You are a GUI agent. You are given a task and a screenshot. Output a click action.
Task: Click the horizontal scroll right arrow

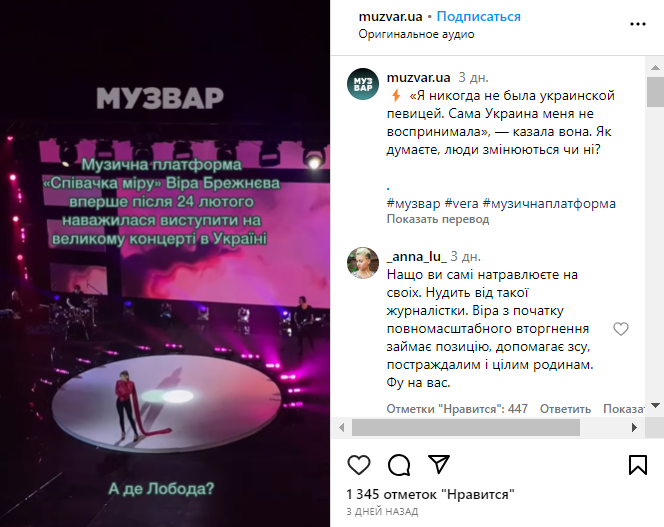tap(634, 428)
